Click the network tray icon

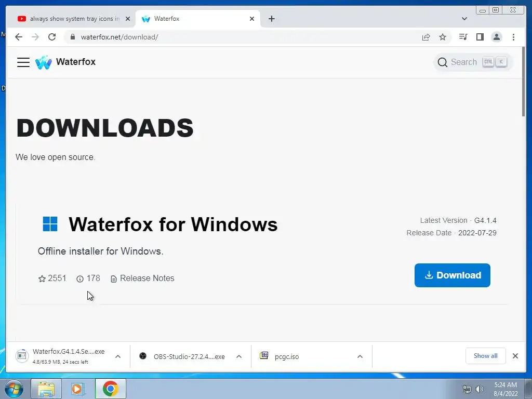(x=467, y=389)
